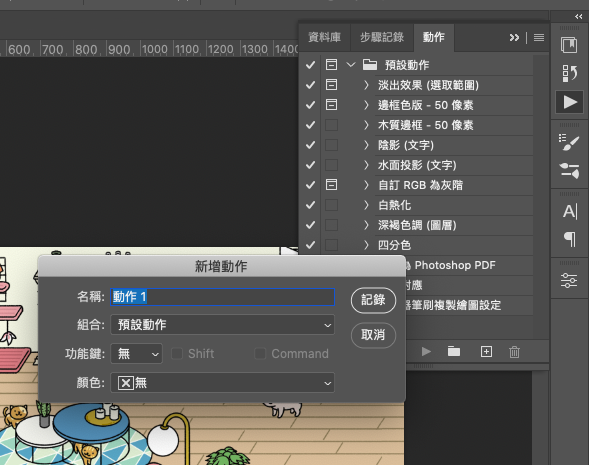Open the 功能鍵 function key dropdown

tap(136, 353)
